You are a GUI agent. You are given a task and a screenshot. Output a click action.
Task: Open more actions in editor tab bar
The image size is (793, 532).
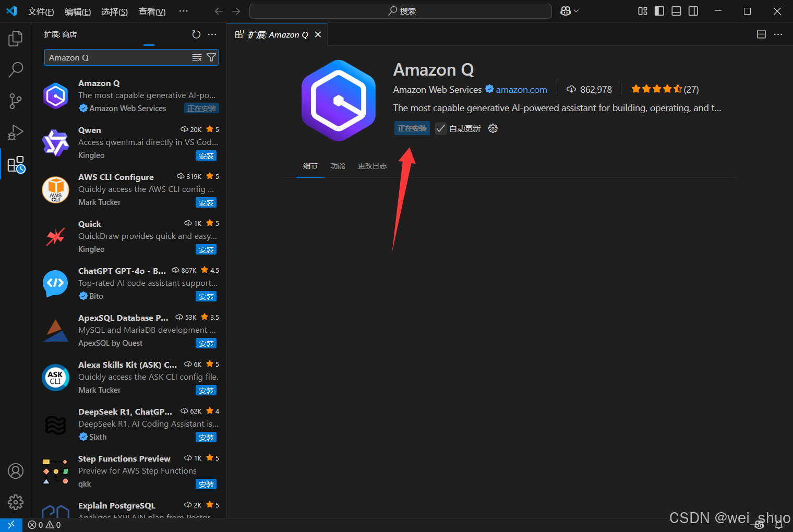(x=778, y=34)
